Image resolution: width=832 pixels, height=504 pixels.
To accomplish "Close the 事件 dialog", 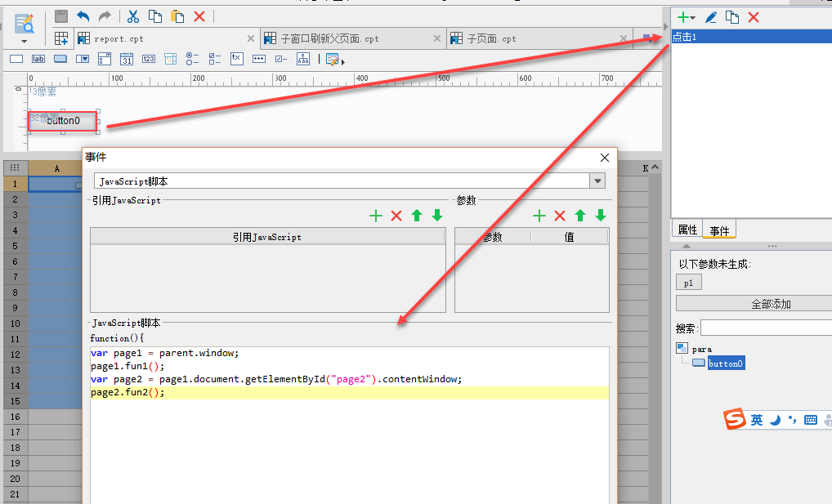I will click(x=604, y=158).
